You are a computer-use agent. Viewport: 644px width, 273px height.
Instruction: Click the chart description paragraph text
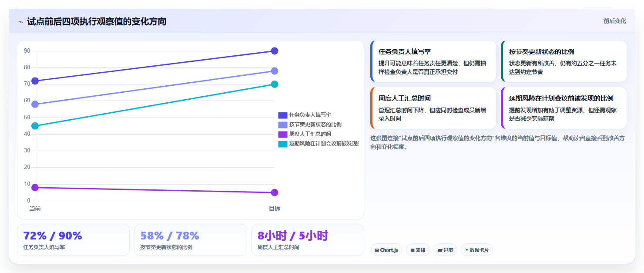tap(498, 142)
